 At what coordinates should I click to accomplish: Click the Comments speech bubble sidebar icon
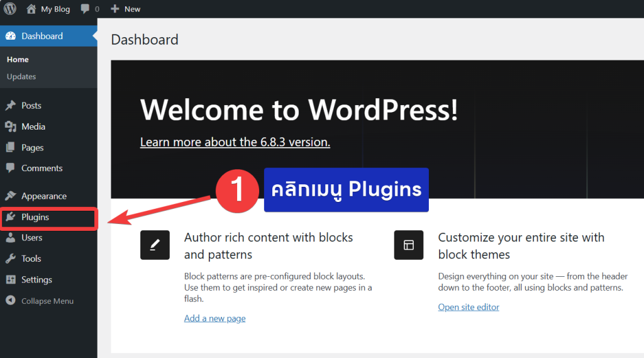click(x=11, y=168)
